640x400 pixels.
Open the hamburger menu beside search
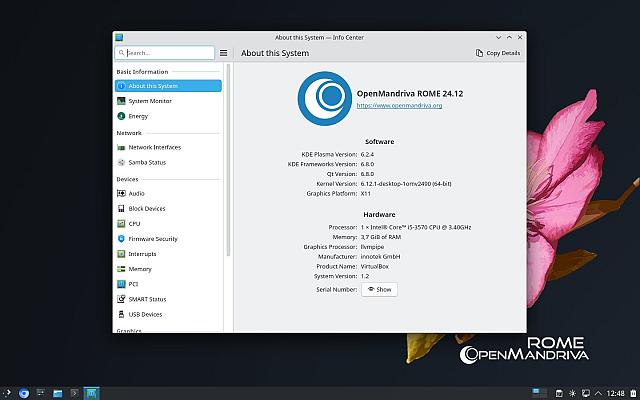[223, 53]
